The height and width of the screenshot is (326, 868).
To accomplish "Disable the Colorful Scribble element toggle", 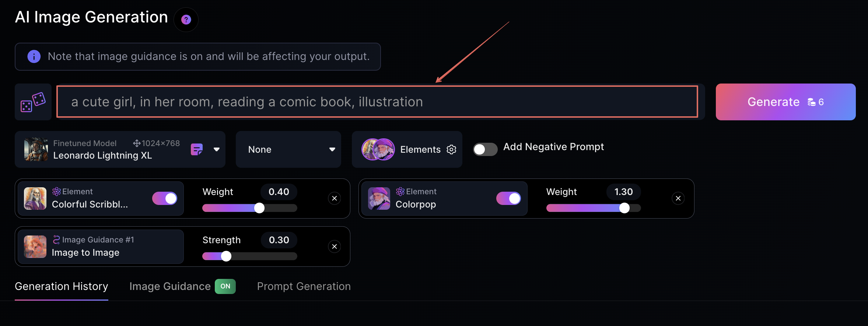I will coord(165,198).
